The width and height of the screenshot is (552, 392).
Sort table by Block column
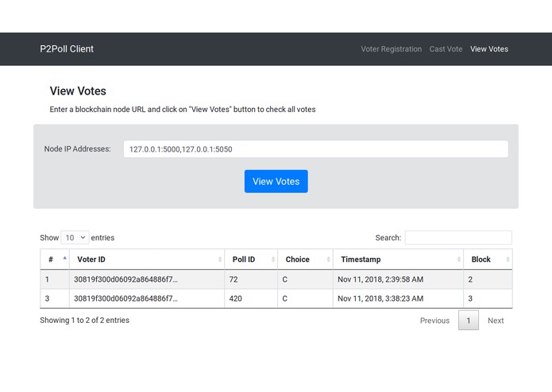click(488, 259)
